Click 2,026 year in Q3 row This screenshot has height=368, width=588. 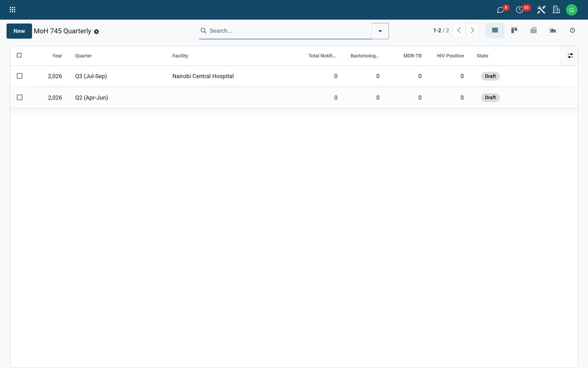point(55,76)
